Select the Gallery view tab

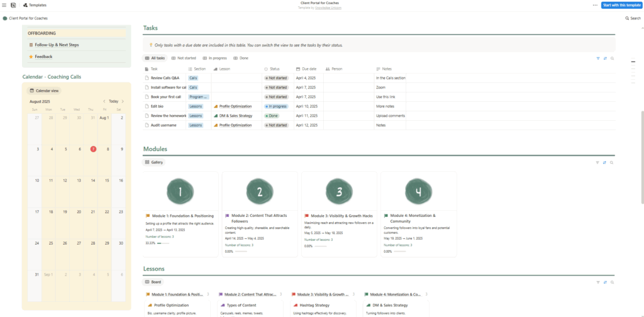click(x=154, y=162)
